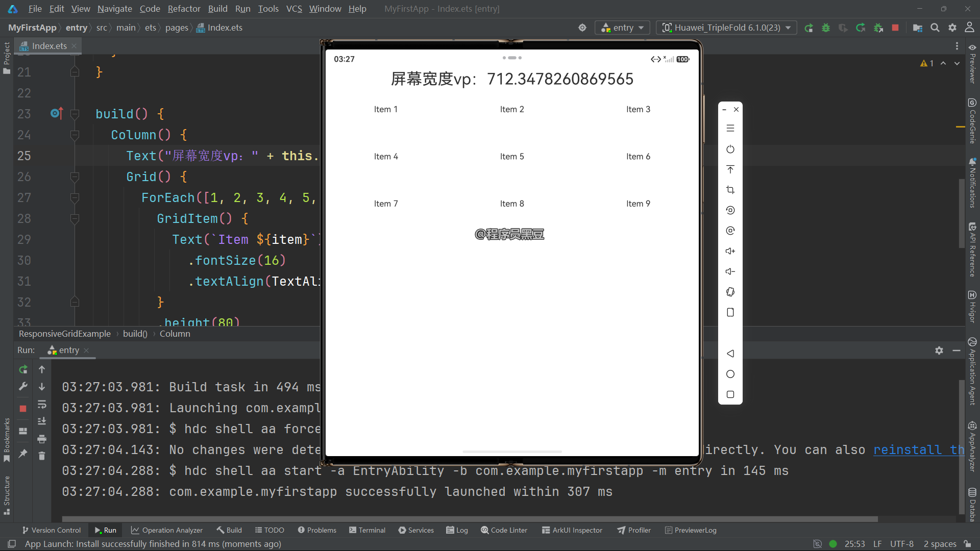The width and height of the screenshot is (980, 551).
Task: Open Run panel wrench settings icon
Action: (x=23, y=387)
